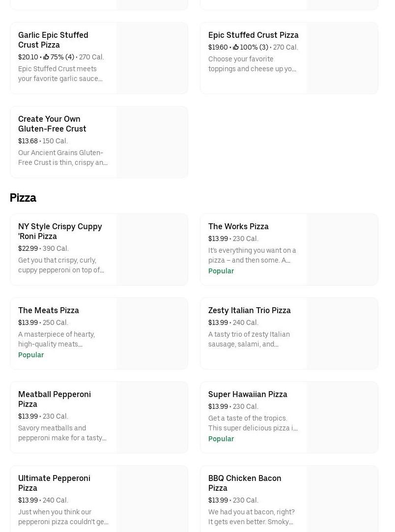Choose The Works Pizza title
This screenshot has width=395, height=532.
click(x=238, y=226)
